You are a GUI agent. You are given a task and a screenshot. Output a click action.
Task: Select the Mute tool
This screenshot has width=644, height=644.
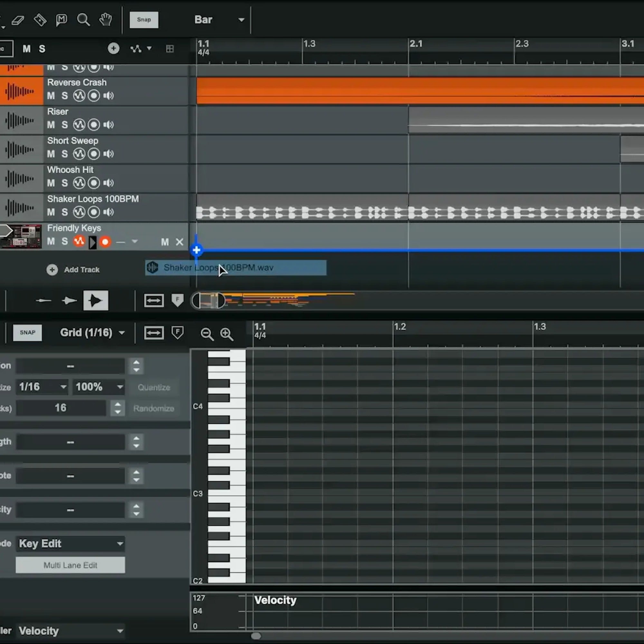(x=61, y=20)
